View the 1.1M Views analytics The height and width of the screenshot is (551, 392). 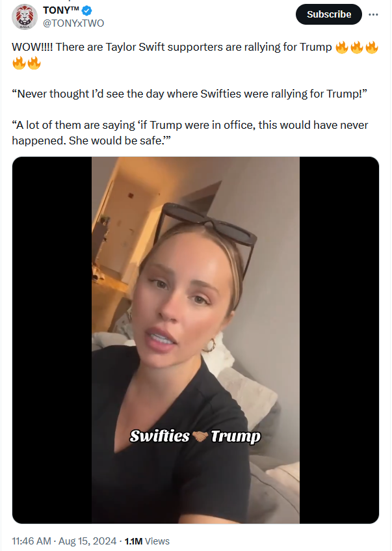[x=147, y=541]
